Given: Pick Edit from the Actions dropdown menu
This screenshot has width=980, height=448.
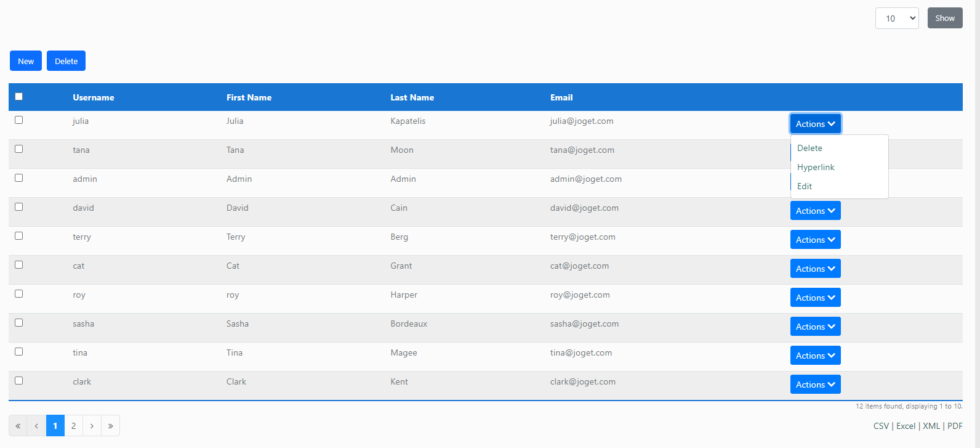Looking at the screenshot, I should pos(805,186).
